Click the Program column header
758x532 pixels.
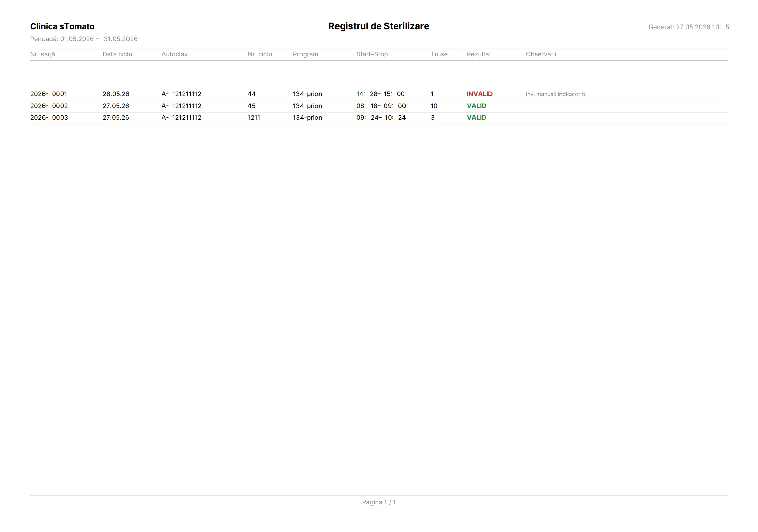tap(306, 54)
